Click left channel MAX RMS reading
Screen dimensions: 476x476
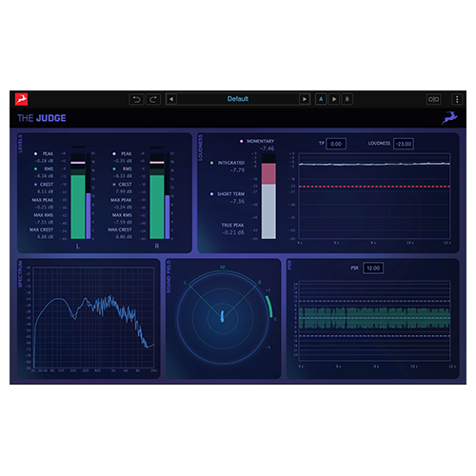[44, 222]
